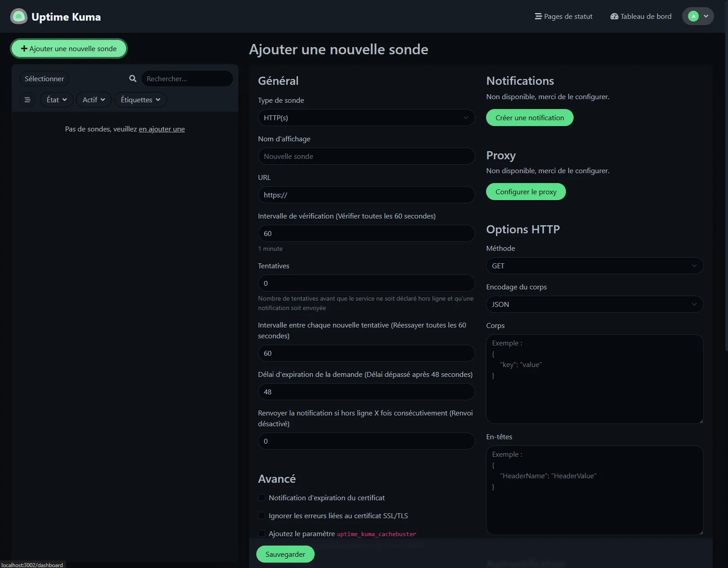The image size is (728, 568).
Task: Click the Uptime Kuma logo icon
Action: click(x=18, y=16)
